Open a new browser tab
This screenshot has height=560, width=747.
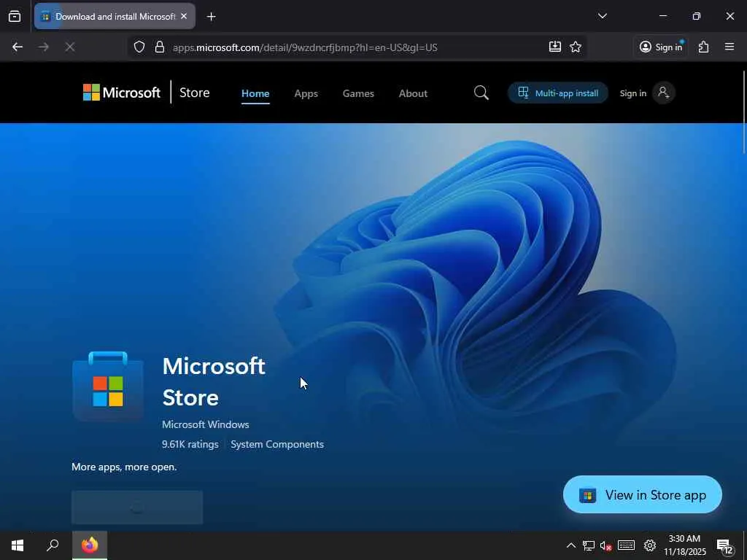click(211, 17)
